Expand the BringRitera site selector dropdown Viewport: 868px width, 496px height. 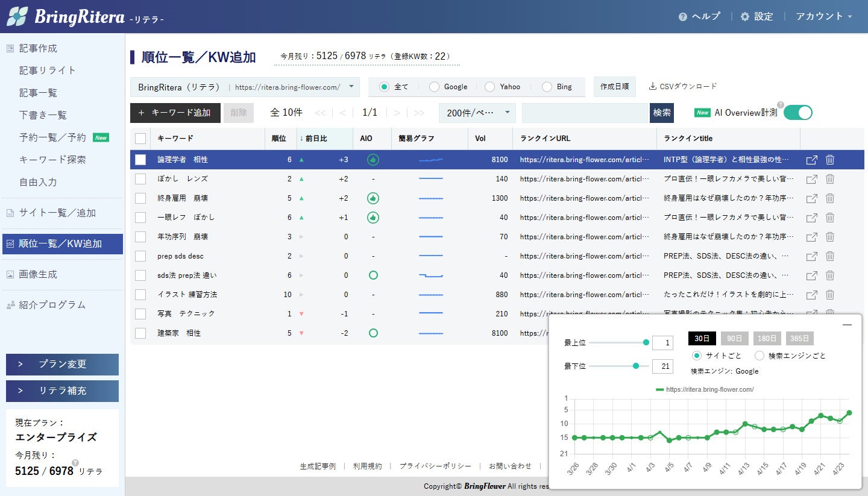click(x=245, y=87)
